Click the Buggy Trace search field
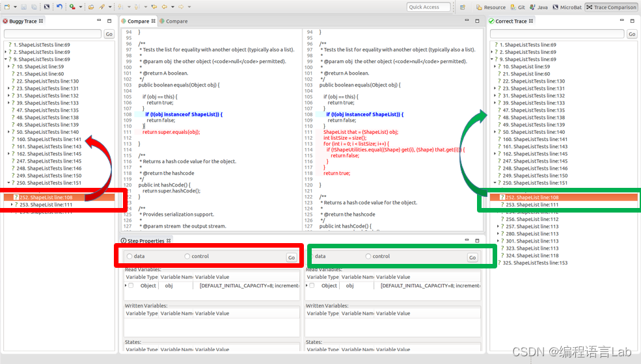 [52, 34]
